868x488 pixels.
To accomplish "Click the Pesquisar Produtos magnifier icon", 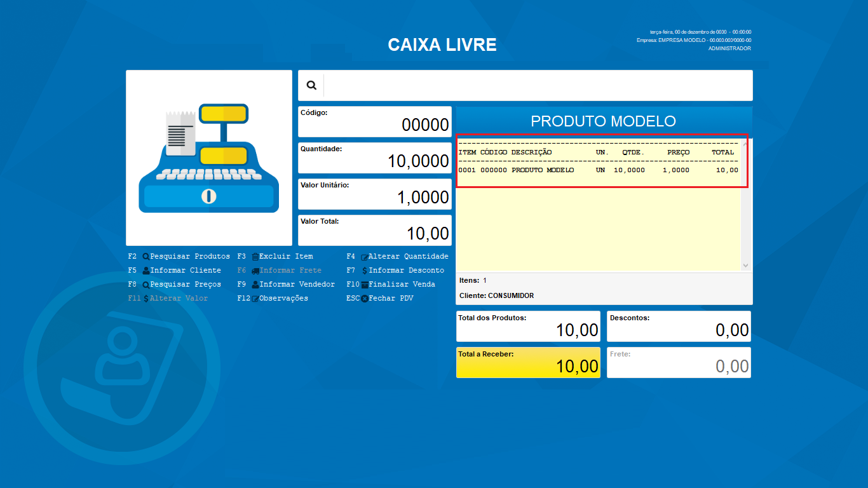I will click(146, 257).
